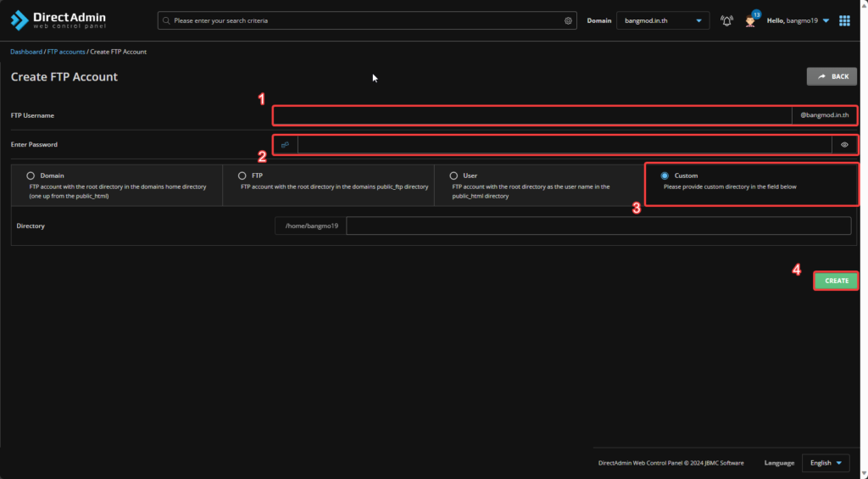Open the apps grid menu icon
Image resolution: width=868 pixels, height=479 pixels.
click(844, 20)
